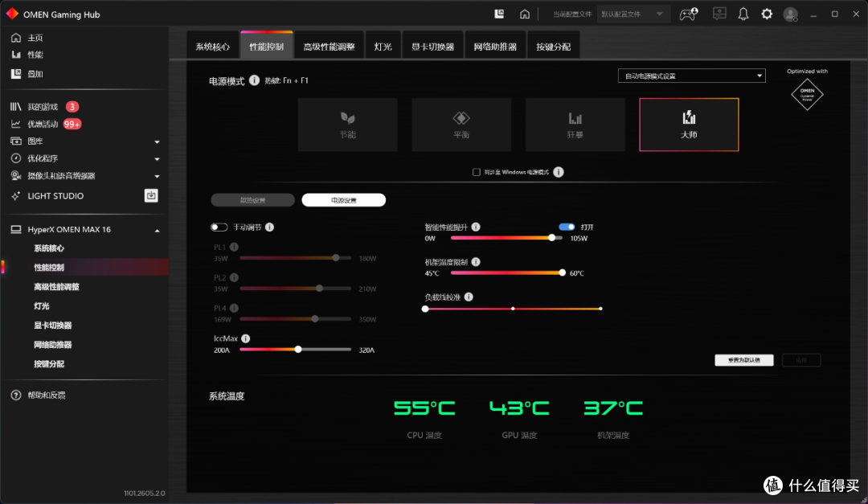This screenshot has width=868, height=504.
Task: Open 主页 in the sidebar
Action: coord(35,38)
